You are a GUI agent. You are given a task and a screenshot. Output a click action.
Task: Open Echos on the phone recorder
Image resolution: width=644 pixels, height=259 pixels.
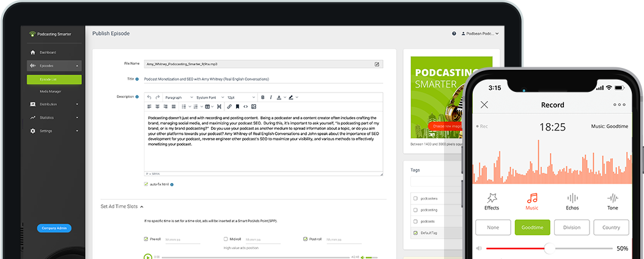(572, 202)
